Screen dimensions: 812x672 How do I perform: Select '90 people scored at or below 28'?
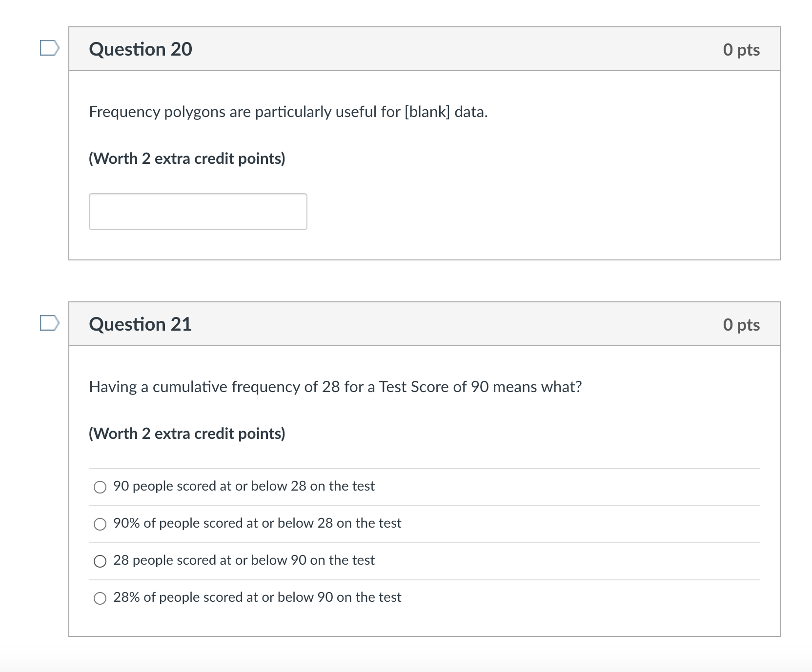click(x=244, y=486)
